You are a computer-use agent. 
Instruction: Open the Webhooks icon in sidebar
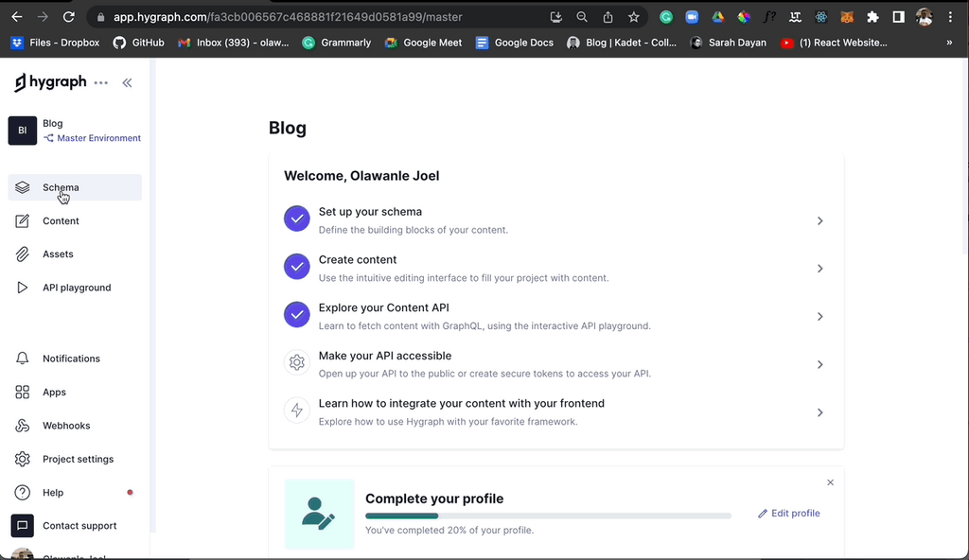(23, 426)
